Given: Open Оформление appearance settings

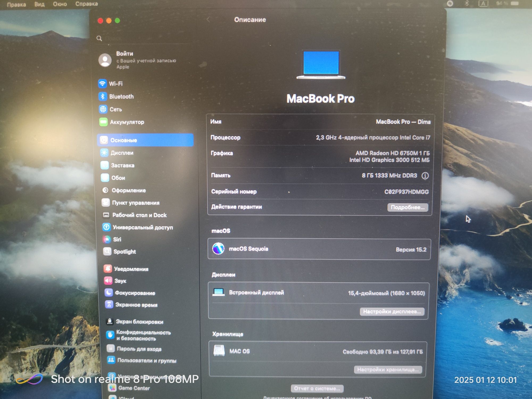Looking at the screenshot, I should [x=124, y=190].
